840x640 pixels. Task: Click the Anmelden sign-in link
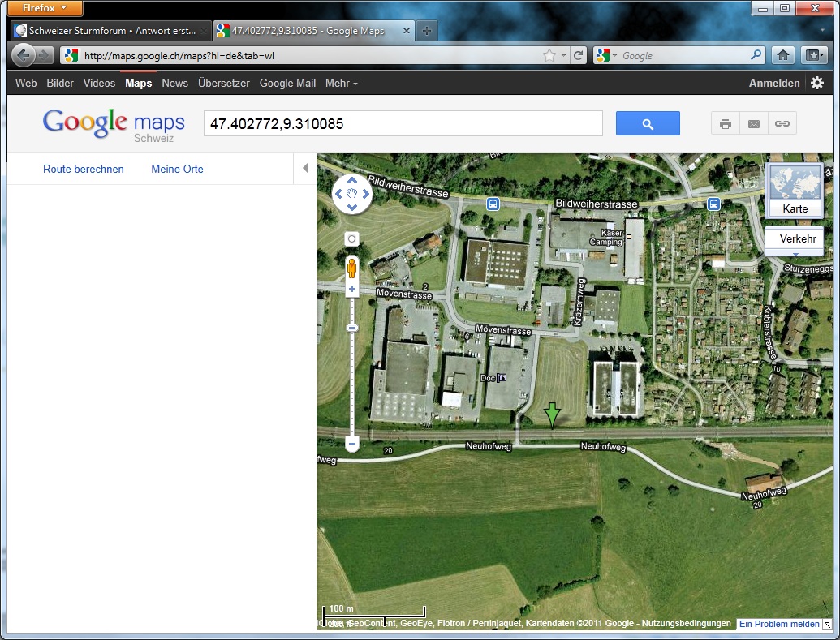point(773,83)
